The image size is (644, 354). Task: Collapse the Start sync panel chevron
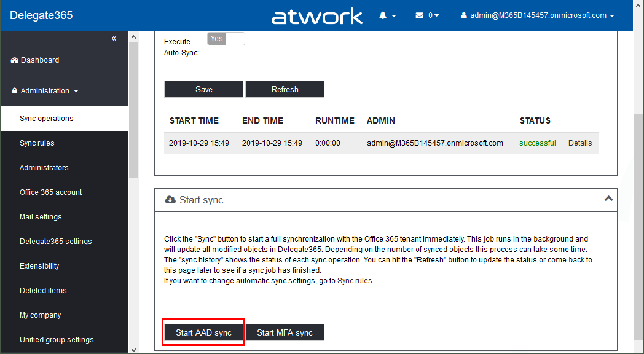tap(608, 199)
